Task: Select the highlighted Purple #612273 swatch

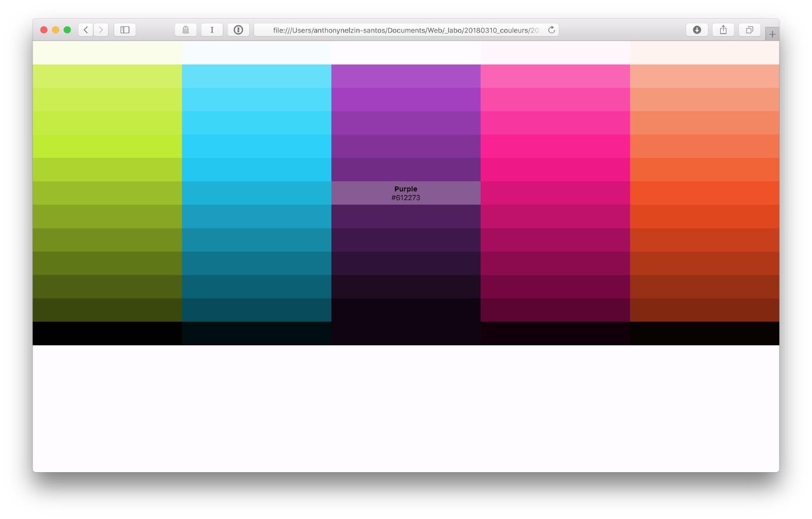Action: point(405,193)
